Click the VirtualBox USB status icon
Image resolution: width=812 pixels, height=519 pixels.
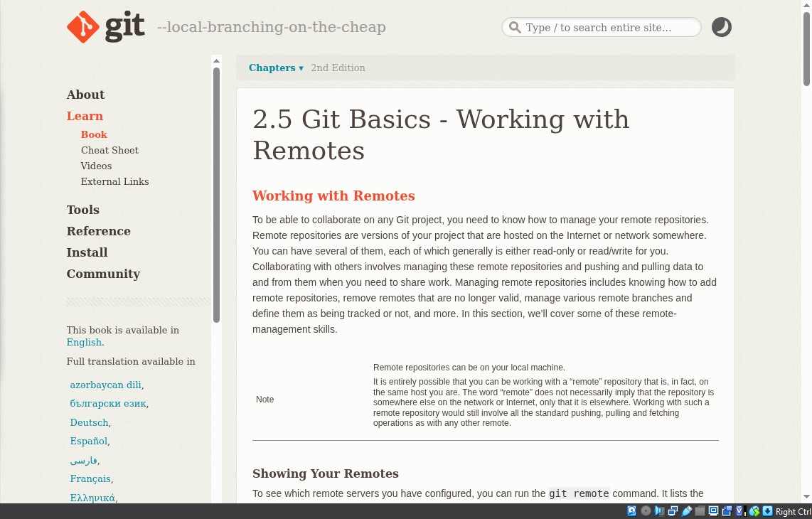click(x=687, y=510)
